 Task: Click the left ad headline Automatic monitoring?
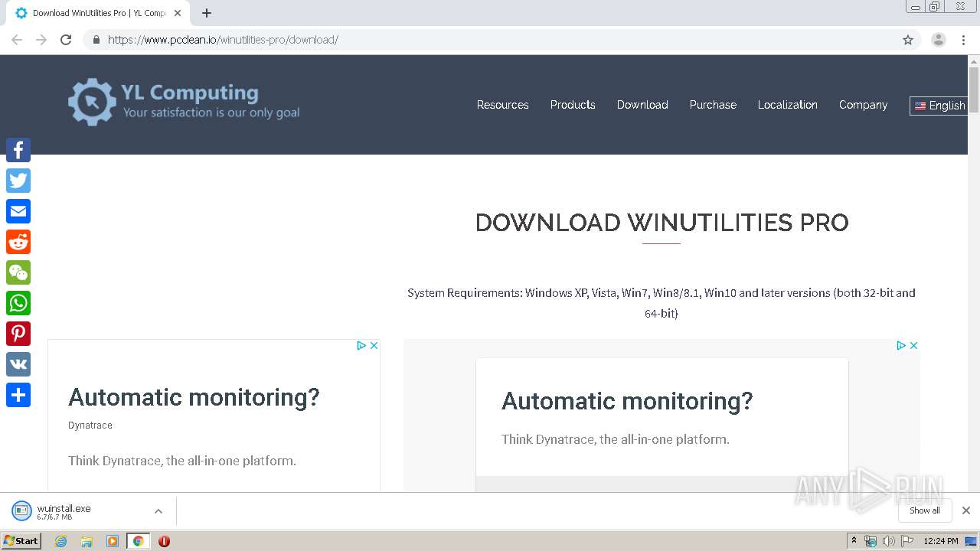pyautogui.click(x=194, y=397)
